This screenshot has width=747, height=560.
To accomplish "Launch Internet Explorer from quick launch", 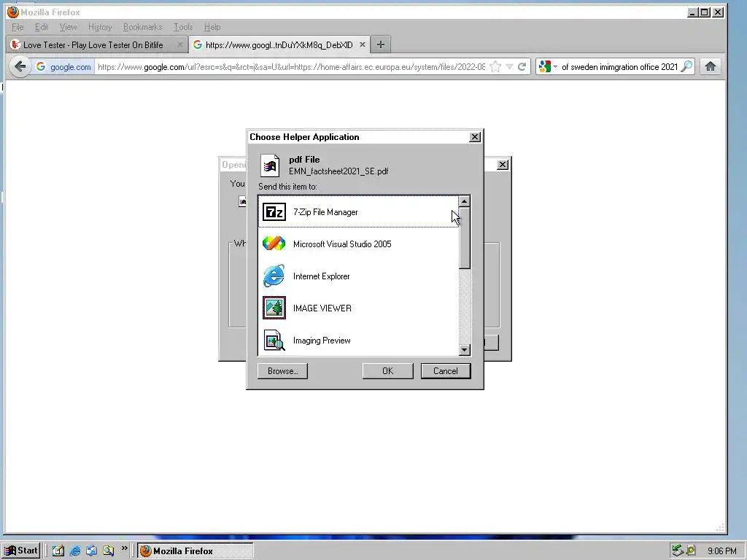I will (75, 551).
